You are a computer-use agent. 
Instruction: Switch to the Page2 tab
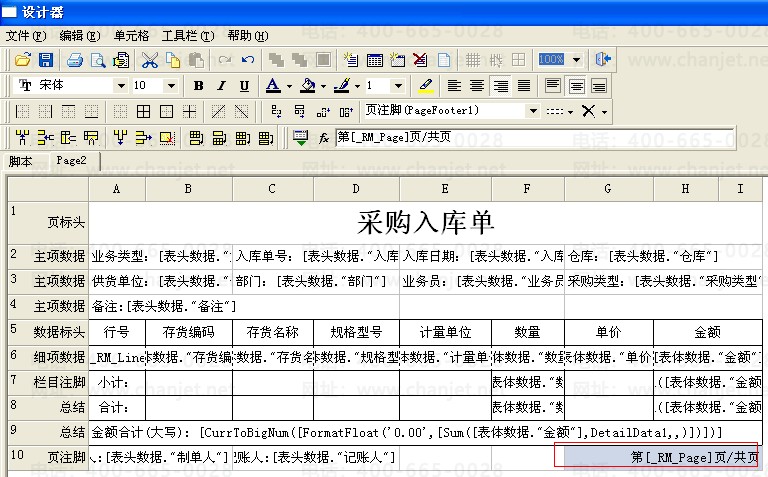pyautogui.click(x=71, y=161)
